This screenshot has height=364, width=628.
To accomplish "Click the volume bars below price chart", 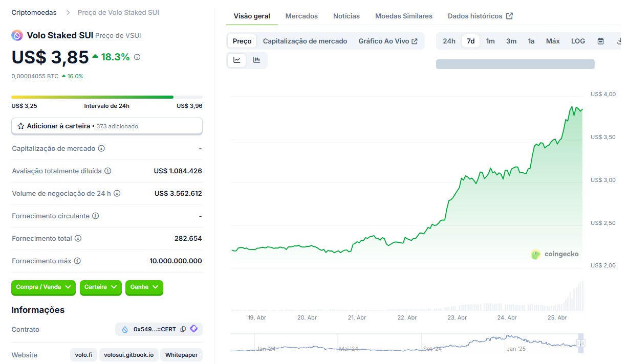I will coord(407,297).
